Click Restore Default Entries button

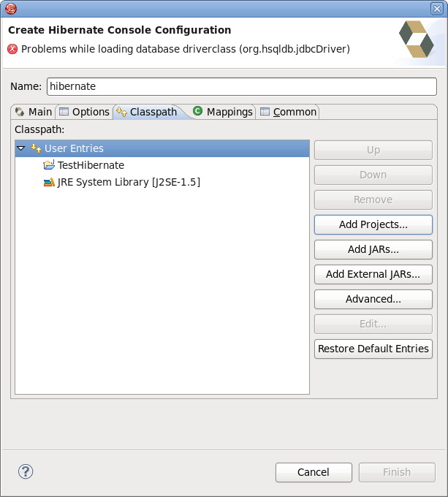point(373,349)
